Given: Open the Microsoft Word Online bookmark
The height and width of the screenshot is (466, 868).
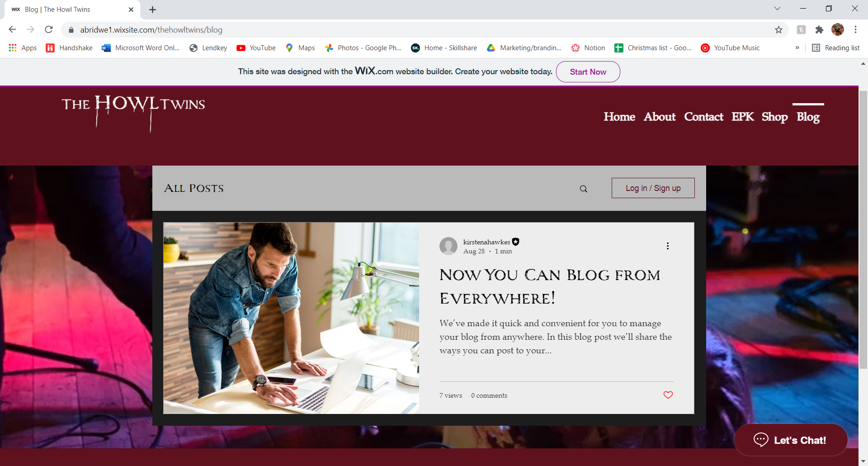Looking at the screenshot, I should click(x=141, y=48).
